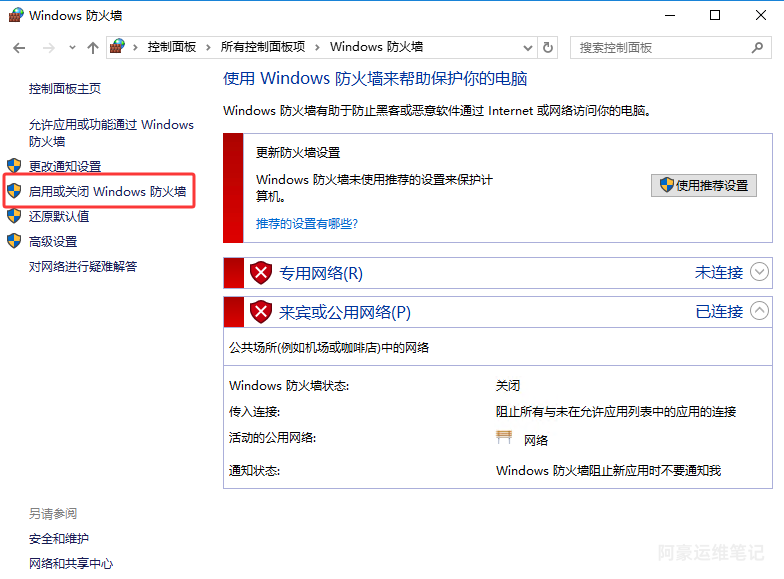Click the refresh button beside address bar
The height and width of the screenshot is (579, 784).
coord(548,47)
